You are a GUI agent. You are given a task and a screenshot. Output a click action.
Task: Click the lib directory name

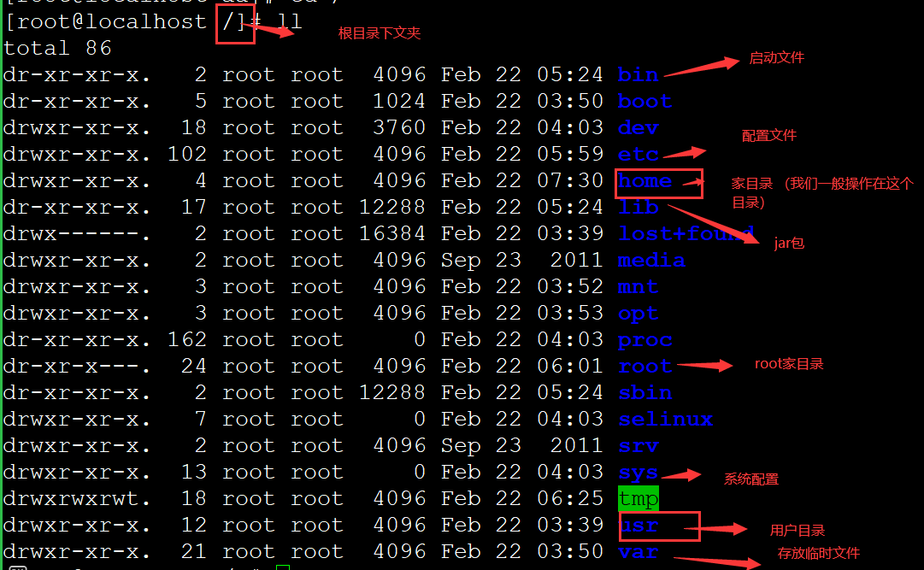638,207
